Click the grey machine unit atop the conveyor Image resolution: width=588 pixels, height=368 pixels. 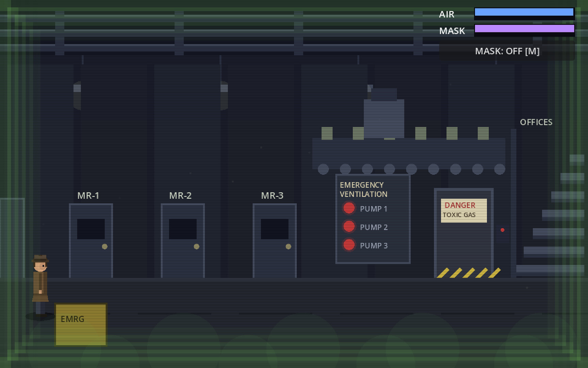pyautogui.click(x=384, y=113)
